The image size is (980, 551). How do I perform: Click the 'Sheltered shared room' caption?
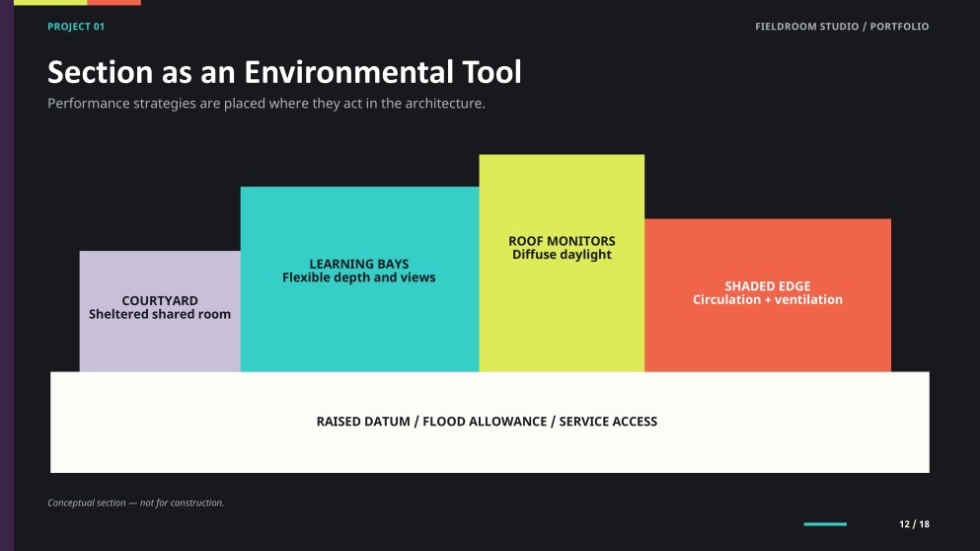point(160,314)
